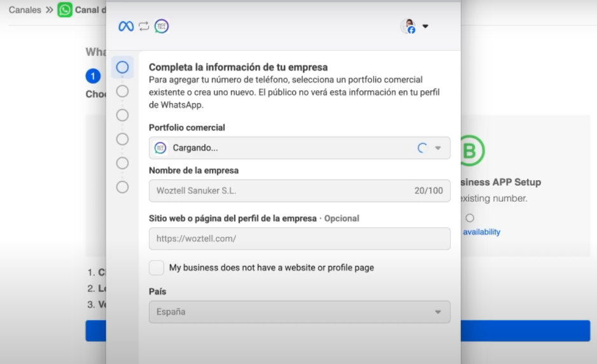Check 'My business does not have a website' checkbox
This screenshot has width=597, height=364.
tap(157, 268)
